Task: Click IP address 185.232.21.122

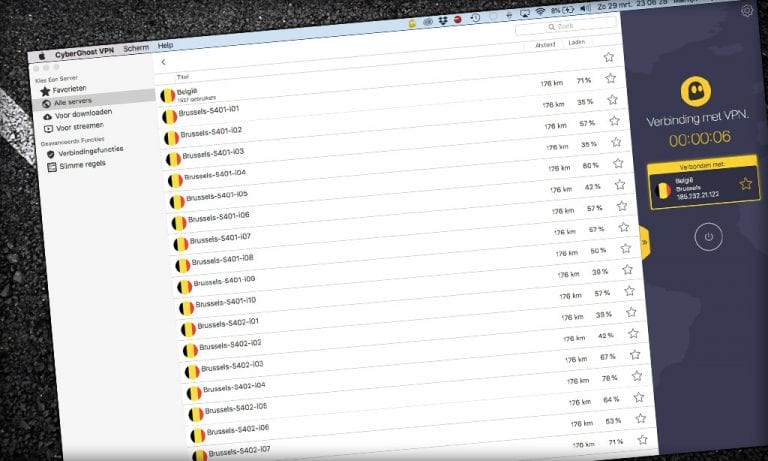Action: [x=697, y=195]
